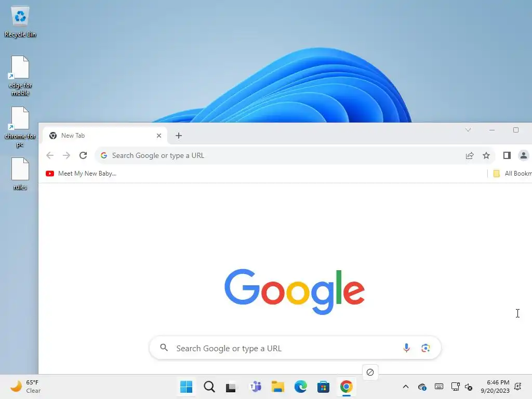
Task: Open the All Bookmarks folder
Action: [x=512, y=174]
